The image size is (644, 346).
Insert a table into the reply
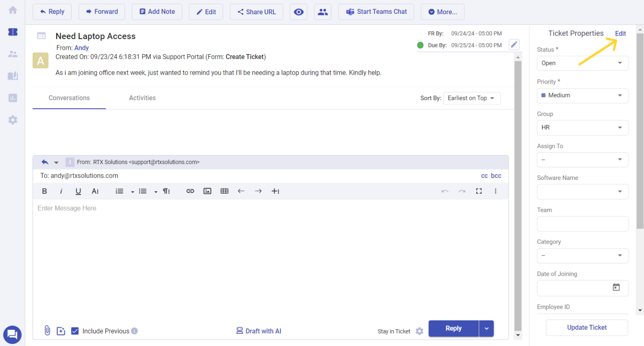[224, 191]
